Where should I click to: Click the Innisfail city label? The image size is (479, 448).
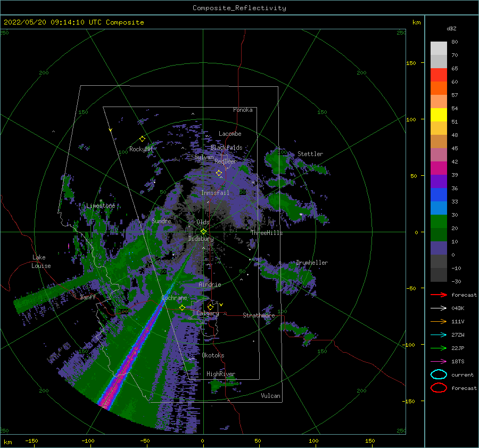click(x=215, y=193)
